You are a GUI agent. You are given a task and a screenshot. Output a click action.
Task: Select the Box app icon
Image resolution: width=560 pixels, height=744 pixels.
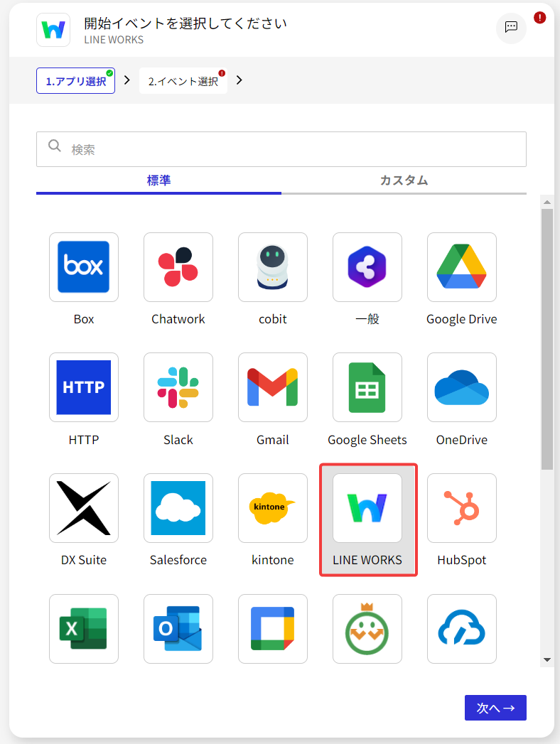84,267
